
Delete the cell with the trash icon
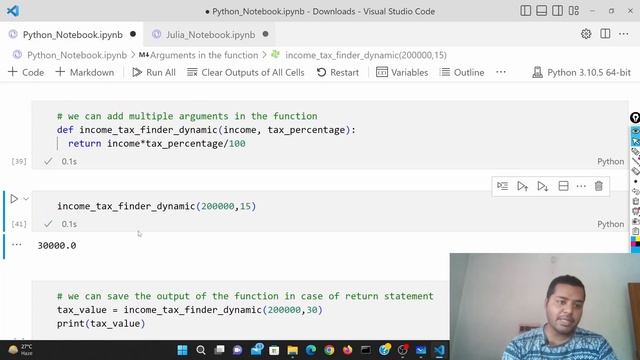[599, 186]
